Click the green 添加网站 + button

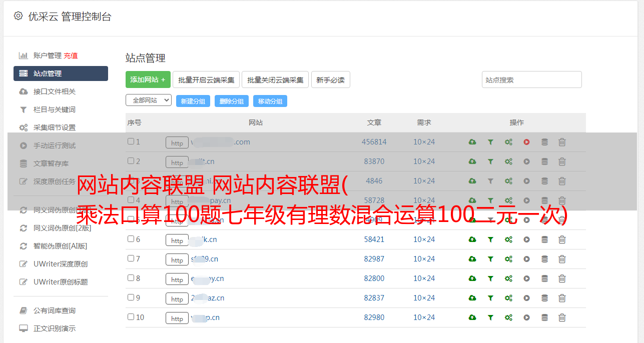pyautogui.click(x=148, y=79)
